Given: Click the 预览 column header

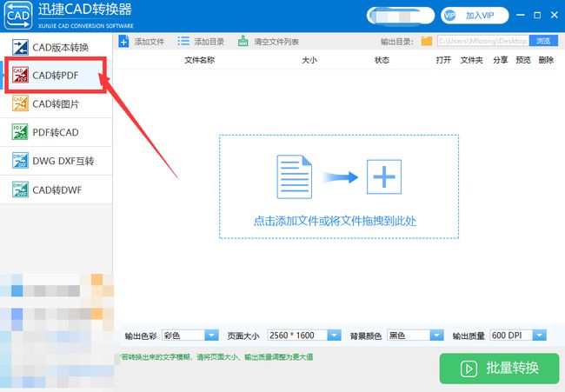Looking at the screenshot, I should point(523,60).
